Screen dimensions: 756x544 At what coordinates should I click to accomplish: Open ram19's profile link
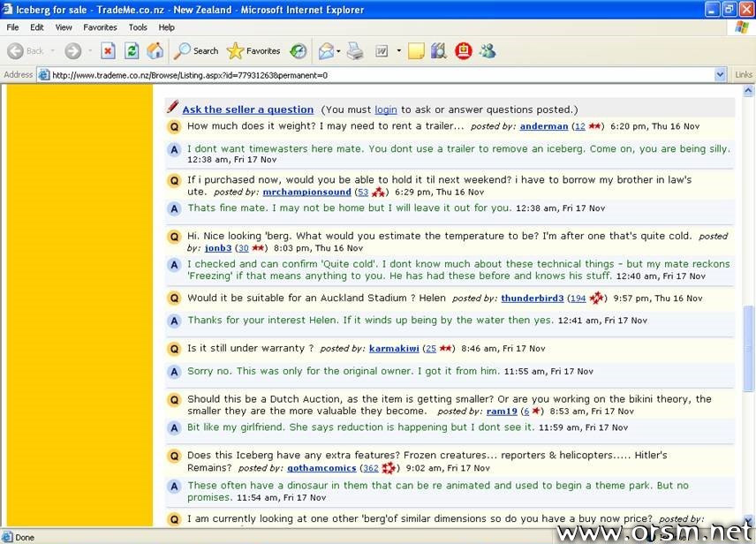point(502,412)
